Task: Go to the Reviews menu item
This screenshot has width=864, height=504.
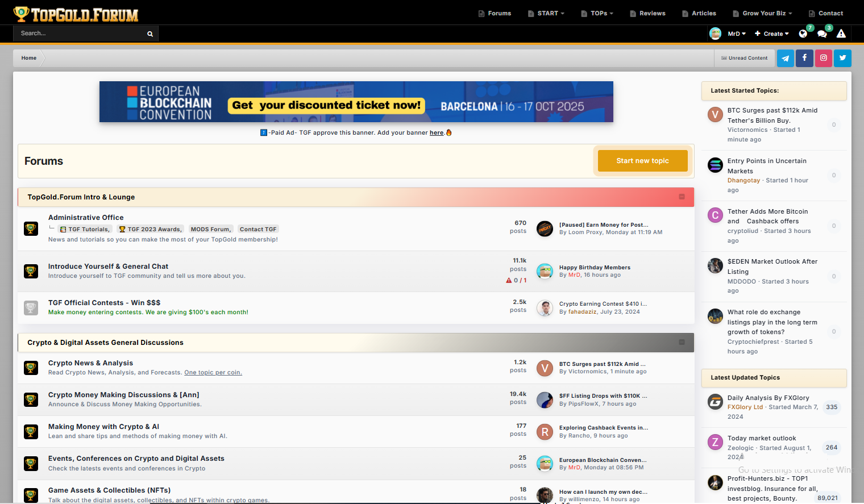Action: (647, 13)
